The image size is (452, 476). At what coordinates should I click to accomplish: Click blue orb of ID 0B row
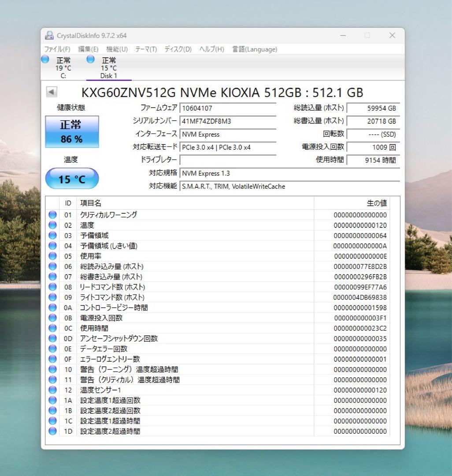52,318
